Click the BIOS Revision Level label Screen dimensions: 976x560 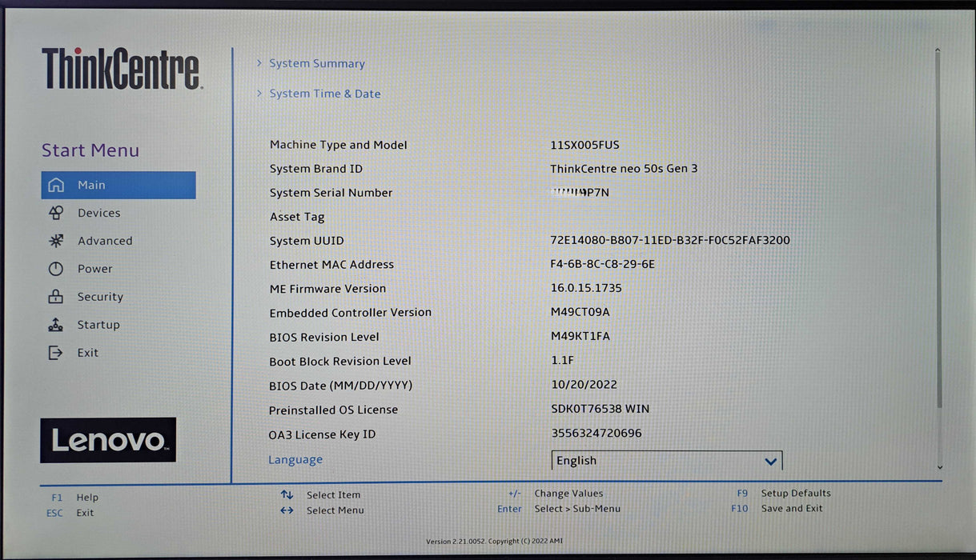click(x=324, y=337)
